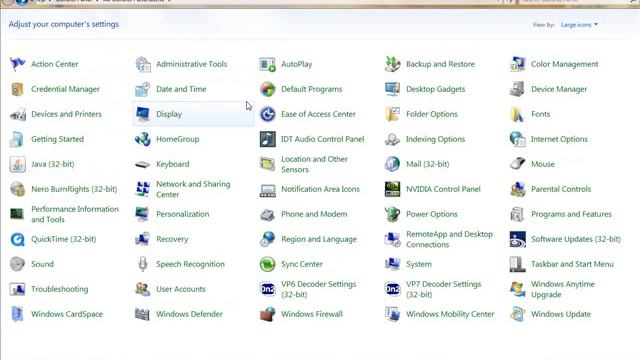The height and width of the screenshot is (360, 640).
Task: Open the Internet Options globe icon
Action: point(517,139)
